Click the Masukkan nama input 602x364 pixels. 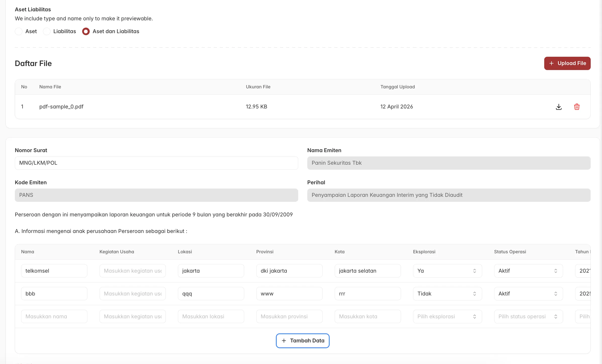coord(54,317)
